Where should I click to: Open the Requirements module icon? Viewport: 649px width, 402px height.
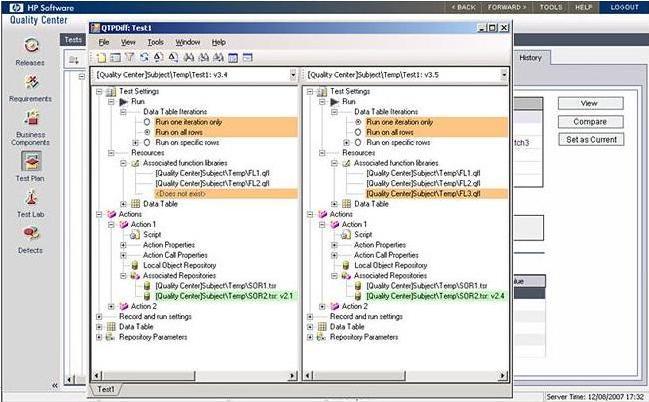[31, 82]
